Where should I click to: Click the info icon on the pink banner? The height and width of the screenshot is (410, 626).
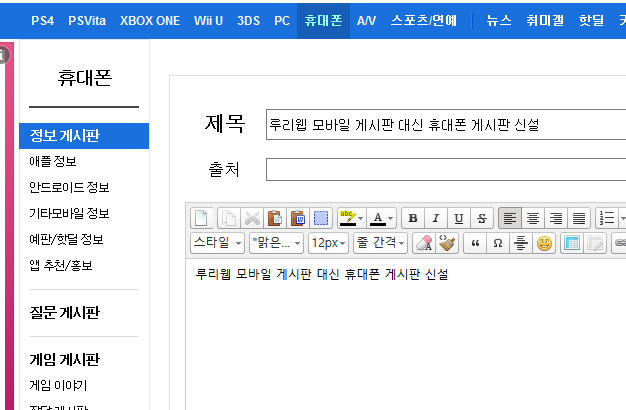2,55
